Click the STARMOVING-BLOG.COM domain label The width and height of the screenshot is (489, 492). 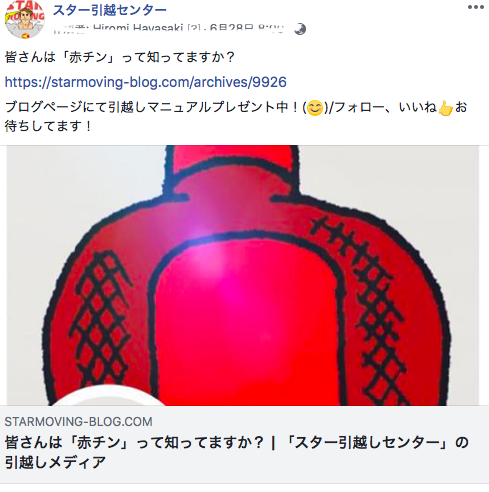tap(78, 422)
